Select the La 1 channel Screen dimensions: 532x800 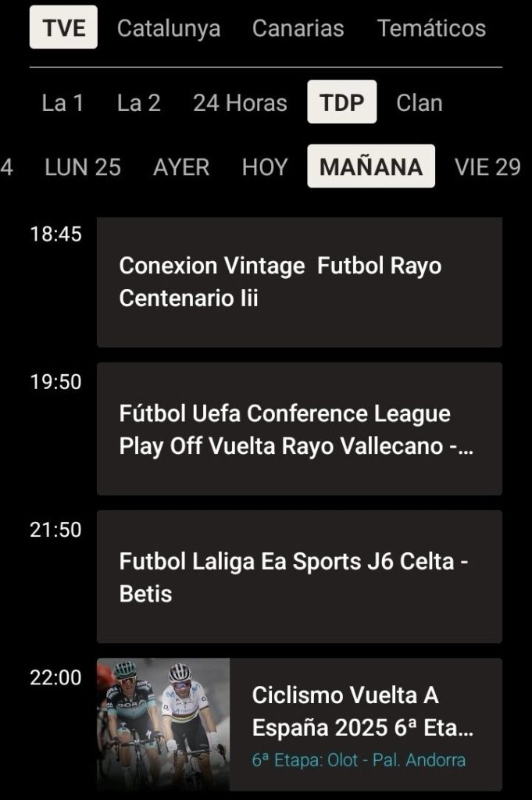[62, 102]
